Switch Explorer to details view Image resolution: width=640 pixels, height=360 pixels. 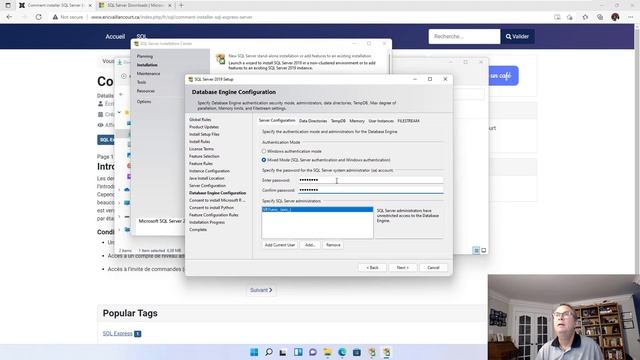click(x=476, y=250)
